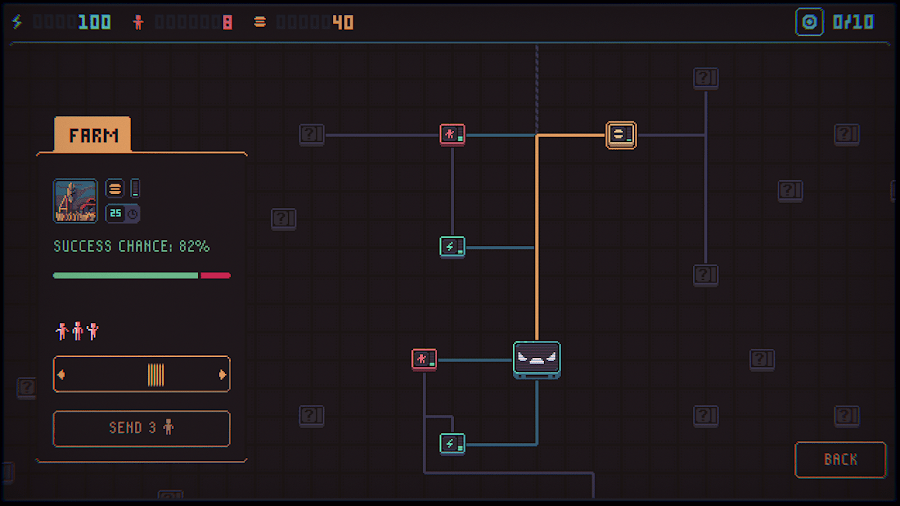Select the highlighted orange farm food node
Screen dimensions: 900x506
[621, 134]
